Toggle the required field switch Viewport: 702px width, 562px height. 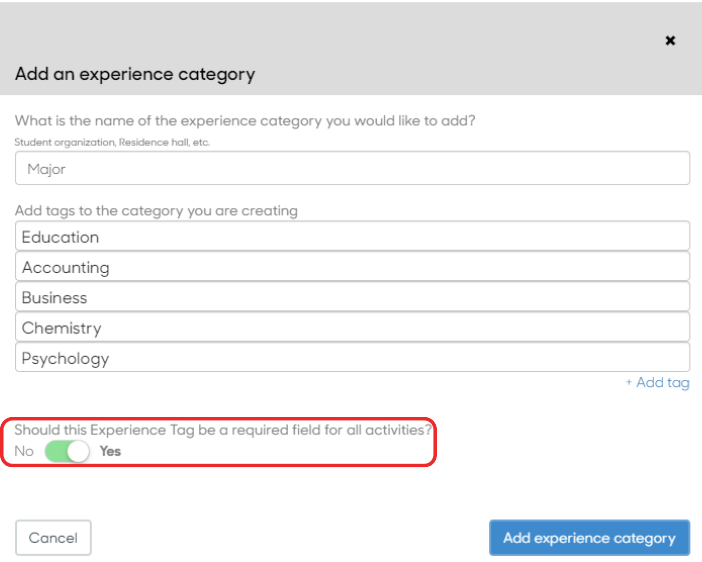(x=67, y=451)
